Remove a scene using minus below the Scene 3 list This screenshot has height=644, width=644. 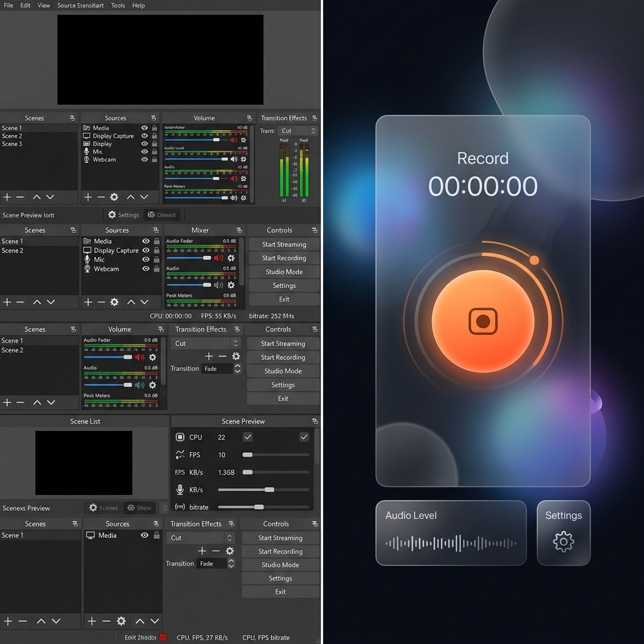(x=19, y=197)
